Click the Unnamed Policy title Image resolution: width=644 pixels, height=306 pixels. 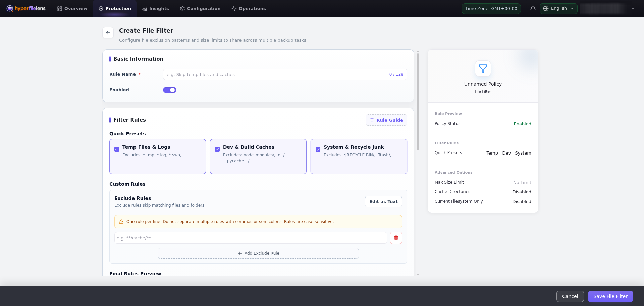click(483, 84)
